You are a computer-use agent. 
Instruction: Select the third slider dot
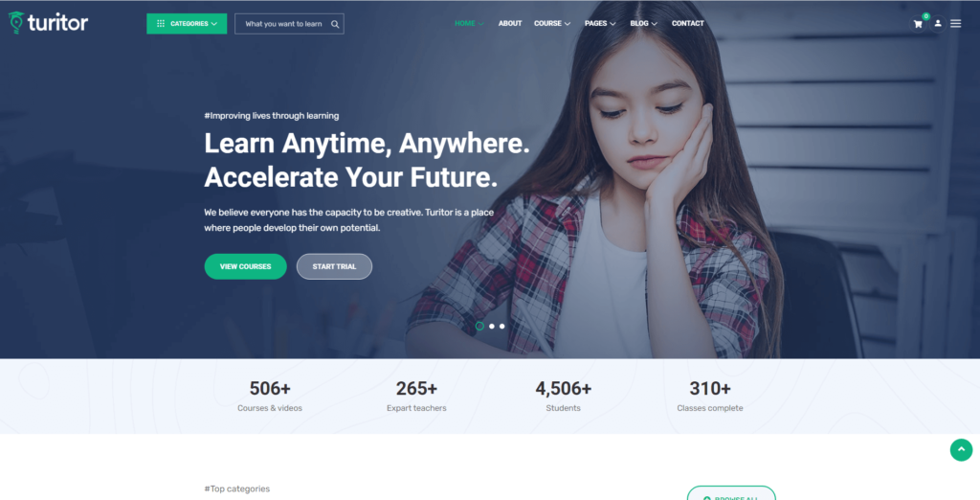pyautogui.click(x=501, y=326)
